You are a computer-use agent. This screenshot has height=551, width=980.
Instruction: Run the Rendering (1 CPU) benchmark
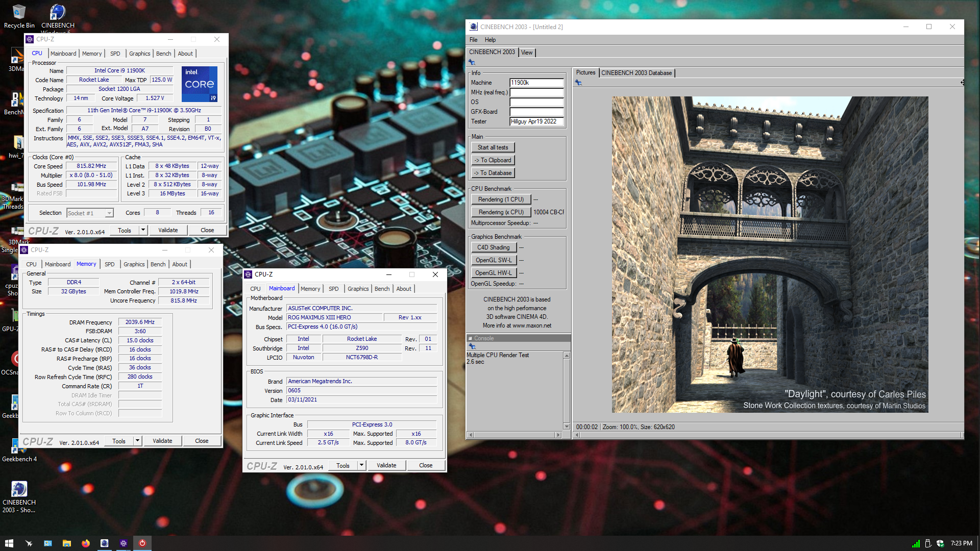coord(501,199)
